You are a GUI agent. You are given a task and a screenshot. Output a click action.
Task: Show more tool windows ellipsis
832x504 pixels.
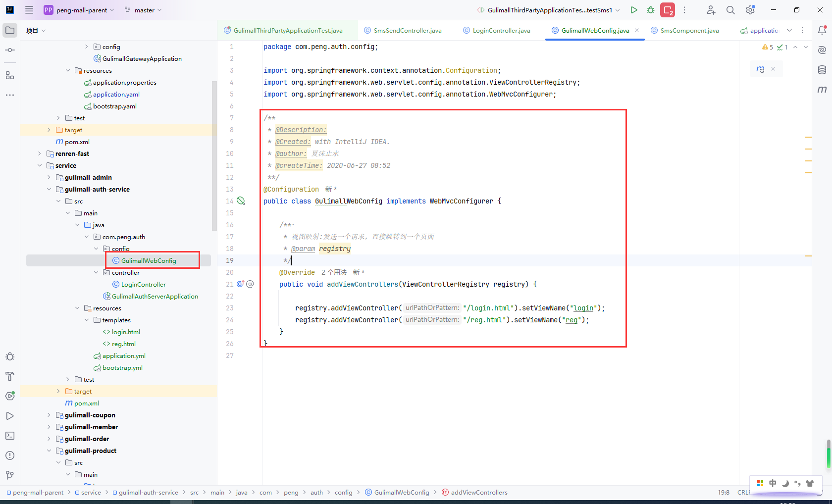point(10,95)
